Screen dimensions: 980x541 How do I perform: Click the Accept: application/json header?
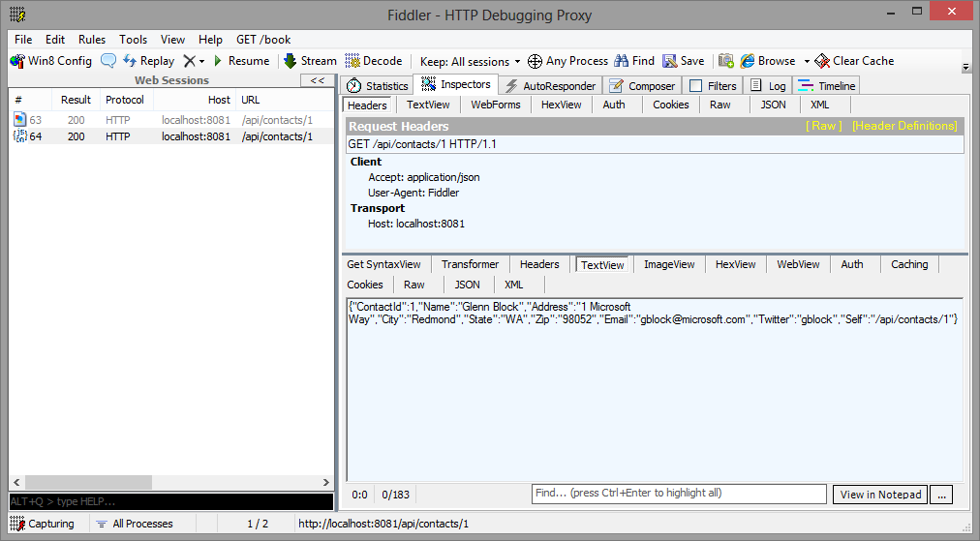point(424,177)
